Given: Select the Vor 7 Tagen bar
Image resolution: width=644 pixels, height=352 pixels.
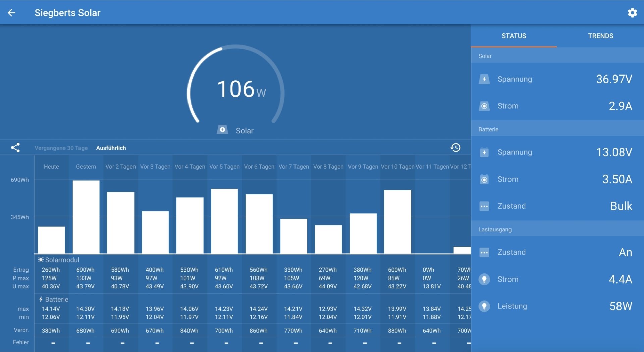Looking at the screenshot, I should [293, 236].
